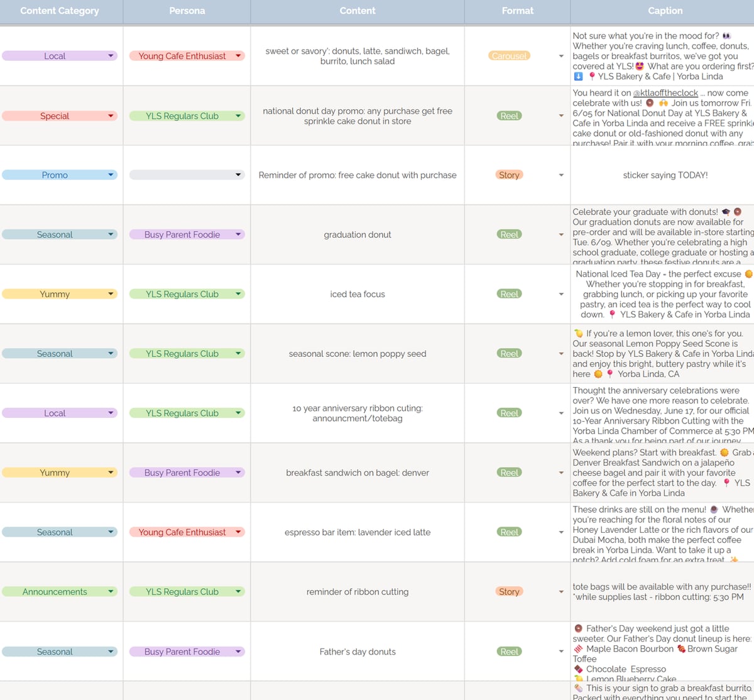Screen dimensions: 754x700
Task: Select the 'Not sure what you're in the mood for?' caption
Action: point(663,56)
